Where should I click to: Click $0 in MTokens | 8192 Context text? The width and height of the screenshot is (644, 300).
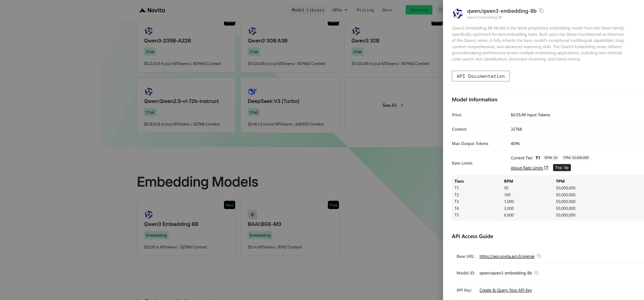(275, 247)
